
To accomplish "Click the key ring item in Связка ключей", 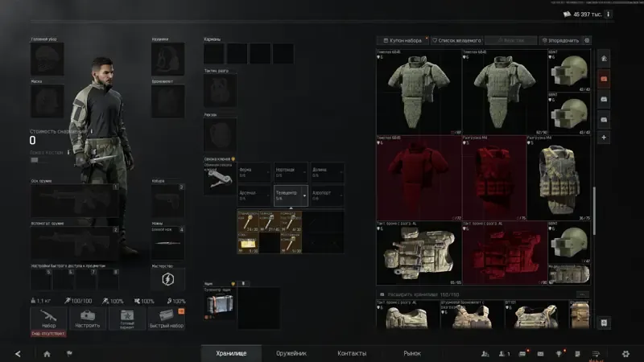I will [220, 179].
